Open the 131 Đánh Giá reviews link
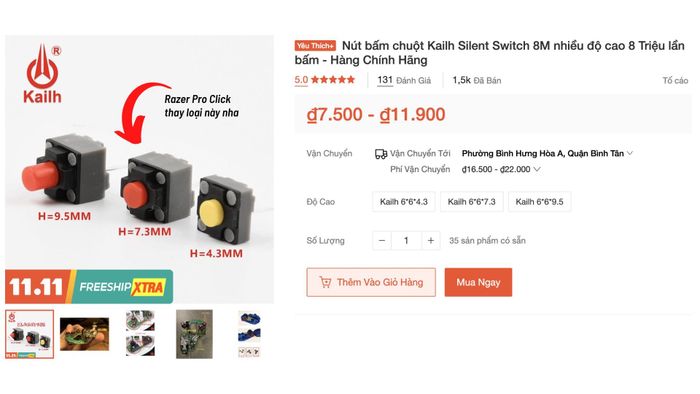 [404, 80]
